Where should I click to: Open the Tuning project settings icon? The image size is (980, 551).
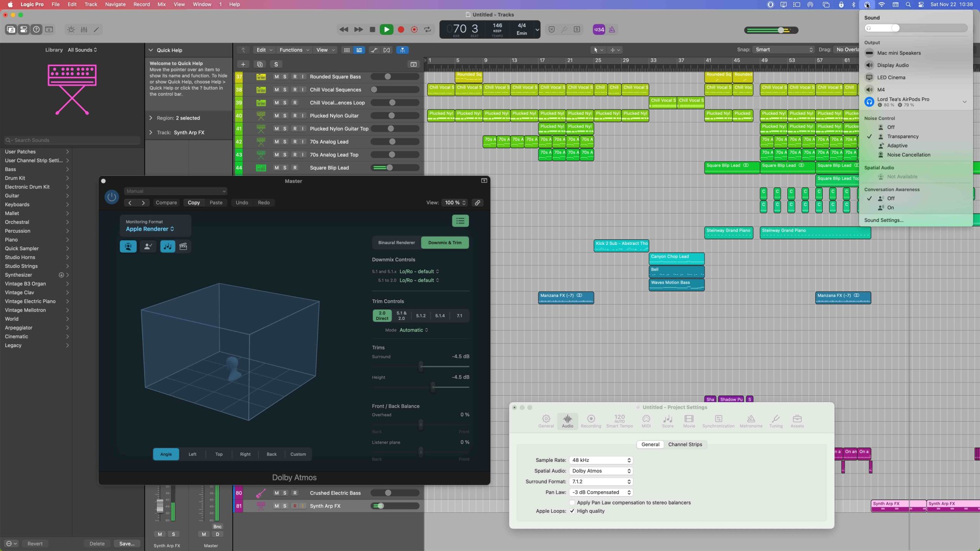(776, 420)
